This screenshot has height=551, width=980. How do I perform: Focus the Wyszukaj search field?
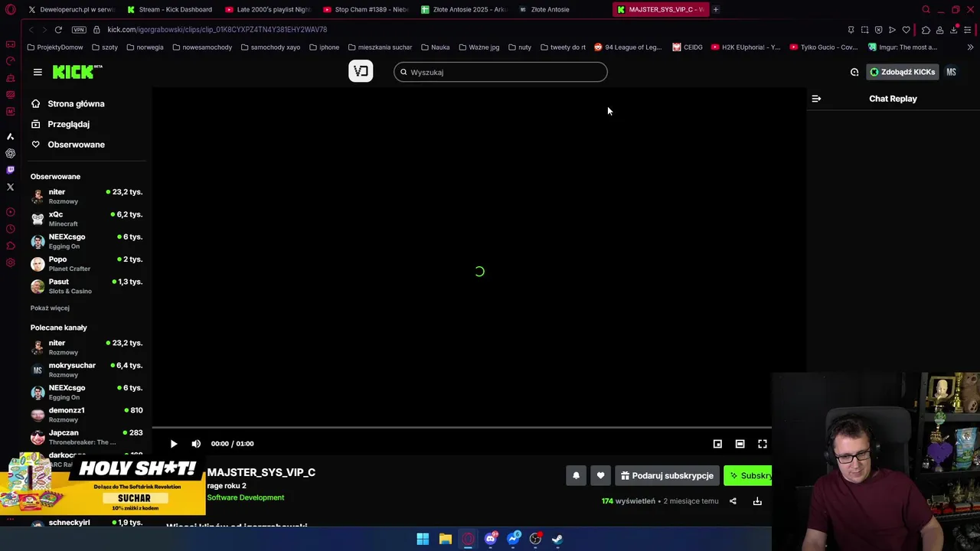click(501, 72)
